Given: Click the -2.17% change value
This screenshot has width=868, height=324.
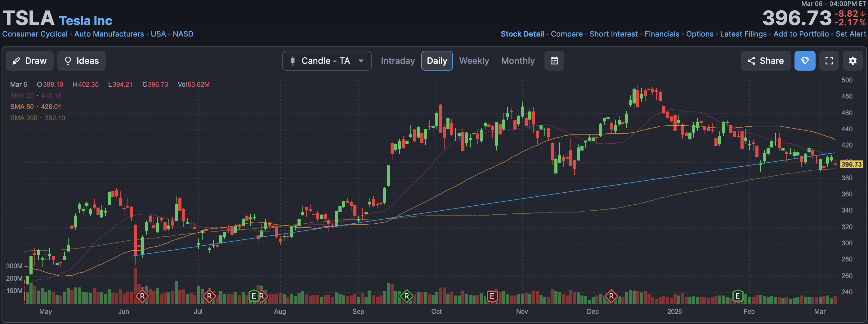Looking at the screenshot, I should tap(850, 23).
